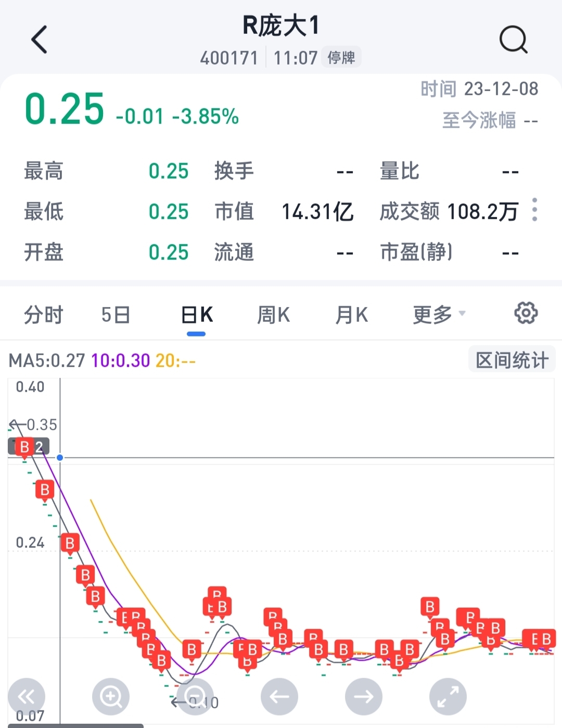Go back using the top-left arrow
The width and height of the screenshot is (562, 728).
click(x=40, y=40)
